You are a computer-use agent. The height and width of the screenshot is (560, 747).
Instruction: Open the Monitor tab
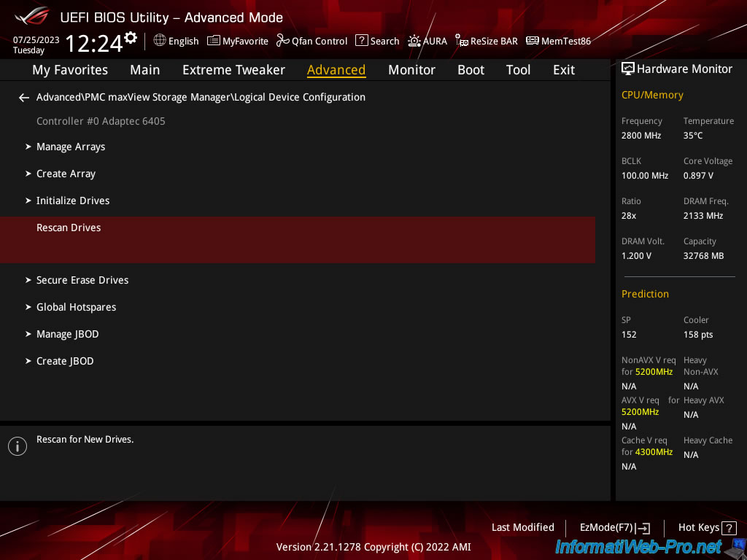pos(411,70)
